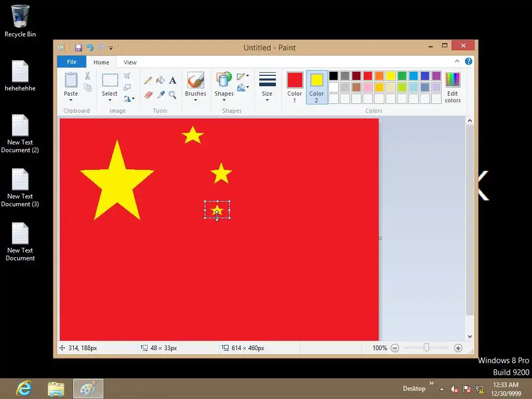Select the Recycle Bin desktop icon
Screen dimensions: 532x399
click(x=20, y=21)
